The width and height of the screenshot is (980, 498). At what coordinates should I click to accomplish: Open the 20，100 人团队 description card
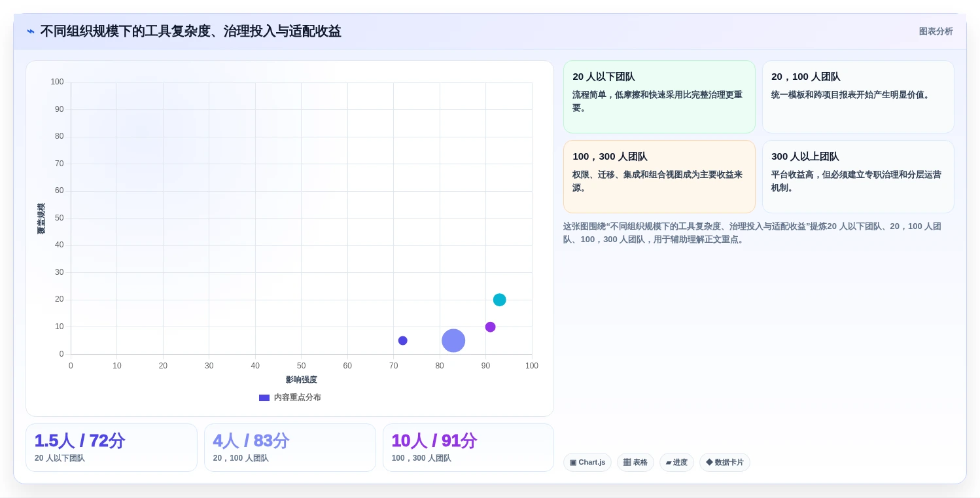pyautogui.click(x=858, y=97)
